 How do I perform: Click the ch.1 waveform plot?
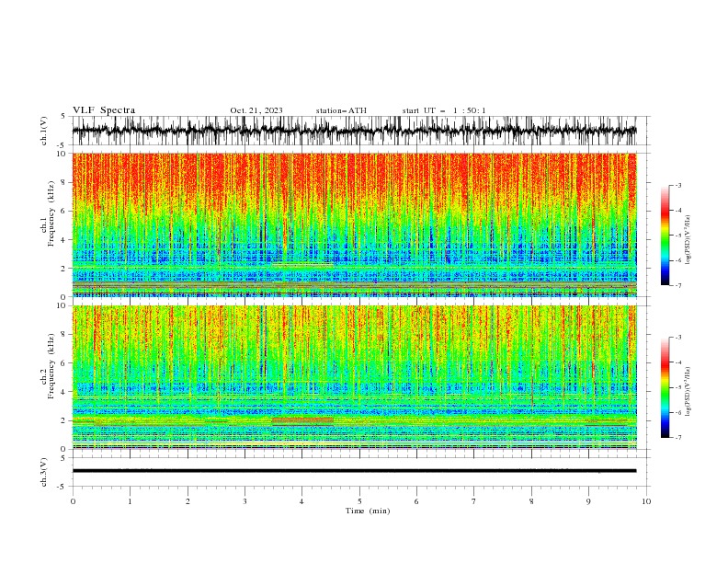coord(355,131)
